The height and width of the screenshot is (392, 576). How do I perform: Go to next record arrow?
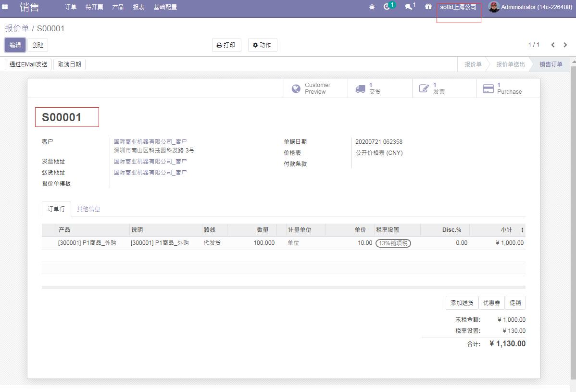click(x=565, y=45)
